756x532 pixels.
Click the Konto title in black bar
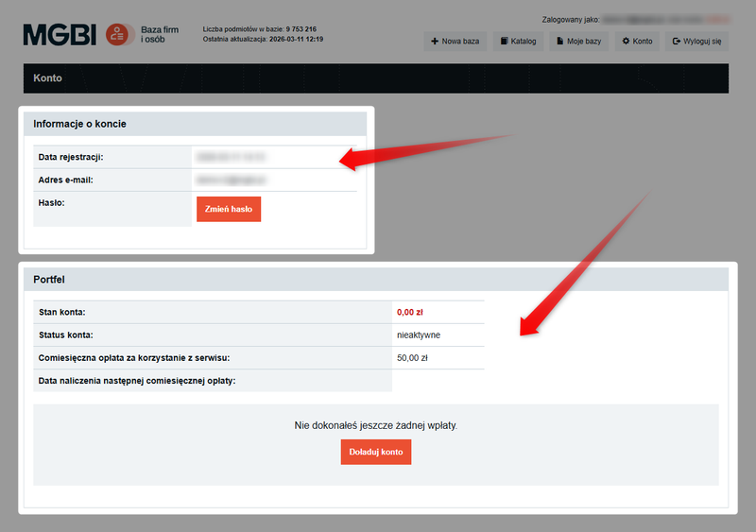47,78
